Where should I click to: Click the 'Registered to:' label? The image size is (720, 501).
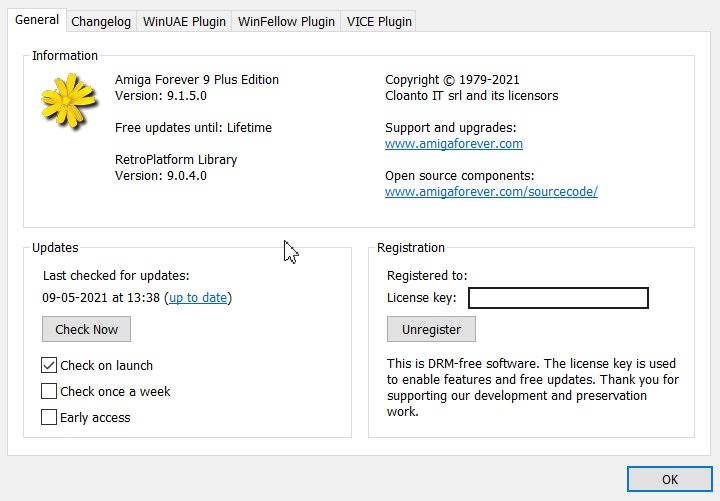[x=427, y=276]
